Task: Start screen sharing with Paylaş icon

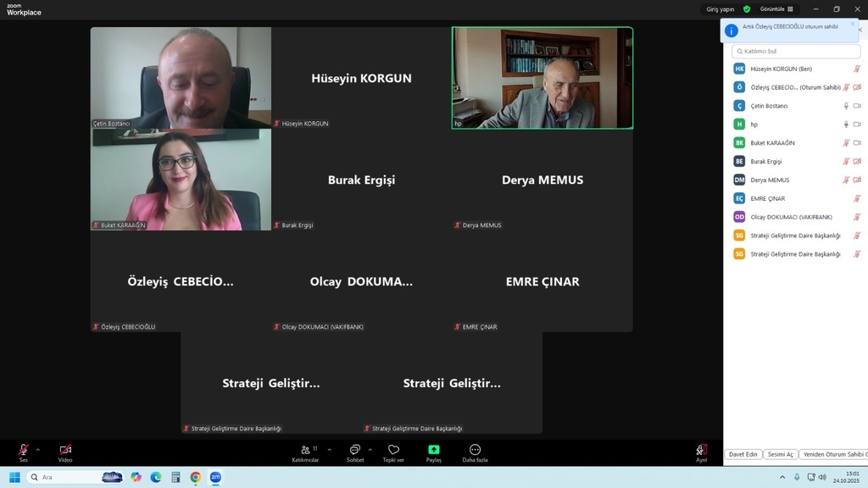Action: (x=434, y=450)
